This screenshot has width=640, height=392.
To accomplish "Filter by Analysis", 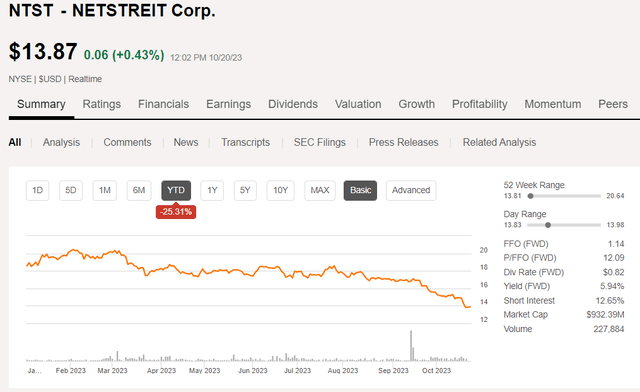I will coord(61,142).
